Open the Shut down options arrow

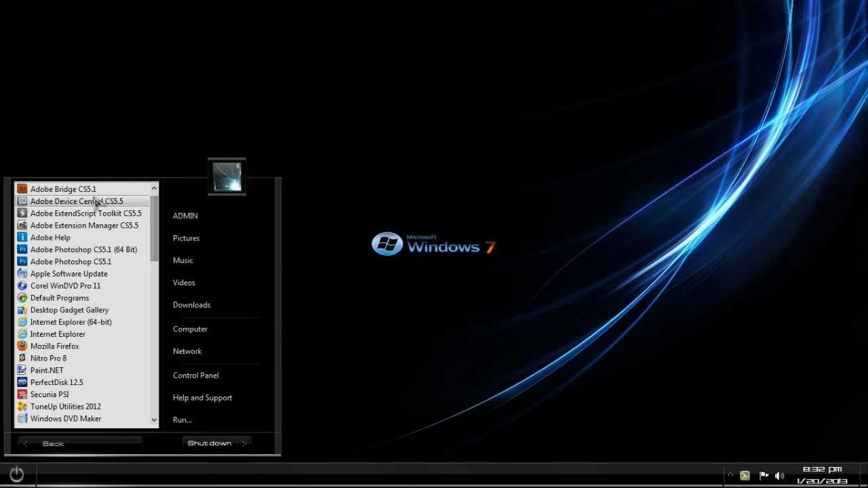coord(244,443)
